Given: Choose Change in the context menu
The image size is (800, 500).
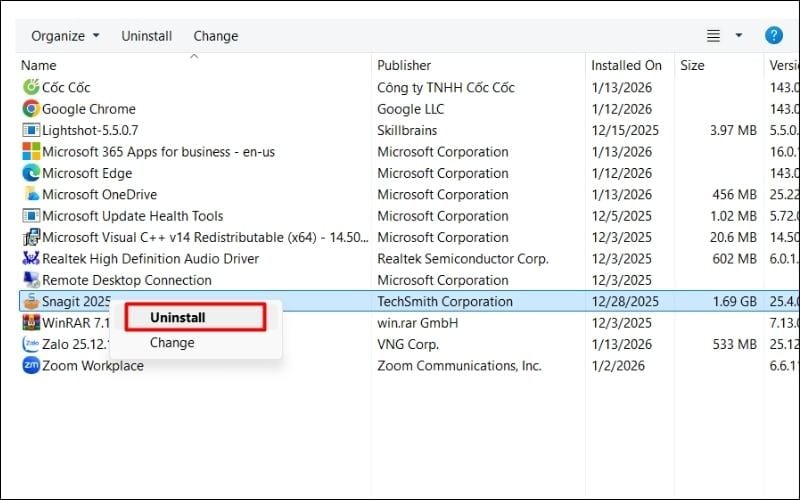Looking at the screenshot, I should coord(172,342).
